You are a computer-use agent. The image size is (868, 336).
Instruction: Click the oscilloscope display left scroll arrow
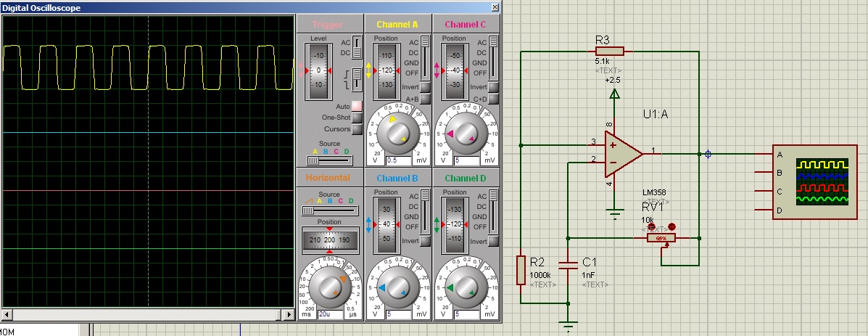7,314
